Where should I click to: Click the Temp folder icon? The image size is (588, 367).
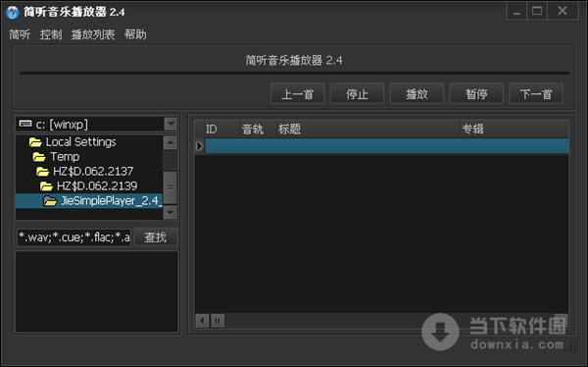click(39, 157)
